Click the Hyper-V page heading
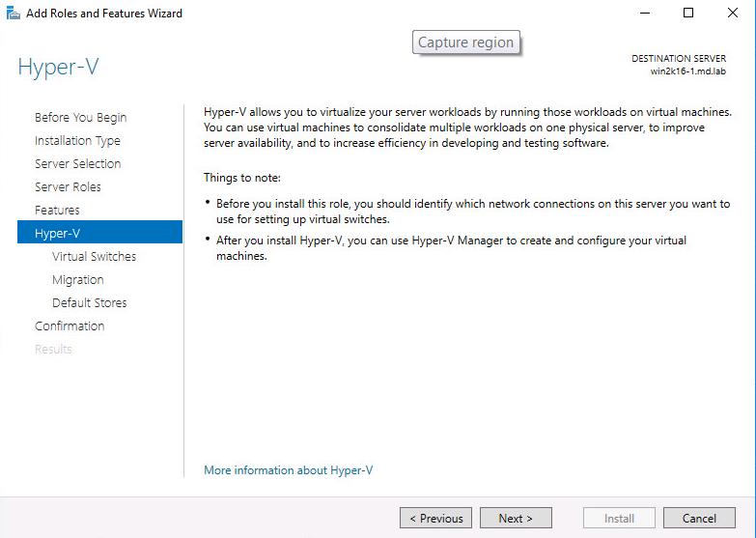Image resolution: width=756 pixels, height=538 pixels. tap(58, 67)
